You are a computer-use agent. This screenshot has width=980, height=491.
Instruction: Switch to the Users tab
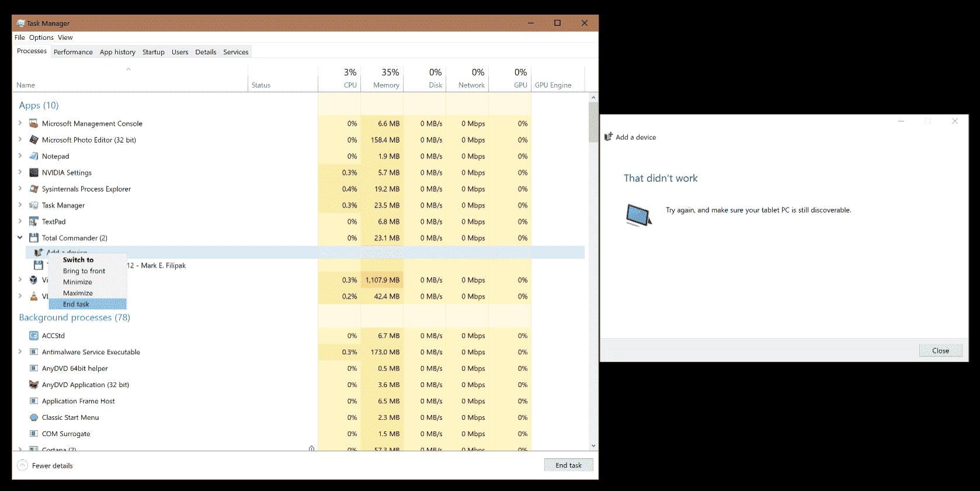click(180, 52)
